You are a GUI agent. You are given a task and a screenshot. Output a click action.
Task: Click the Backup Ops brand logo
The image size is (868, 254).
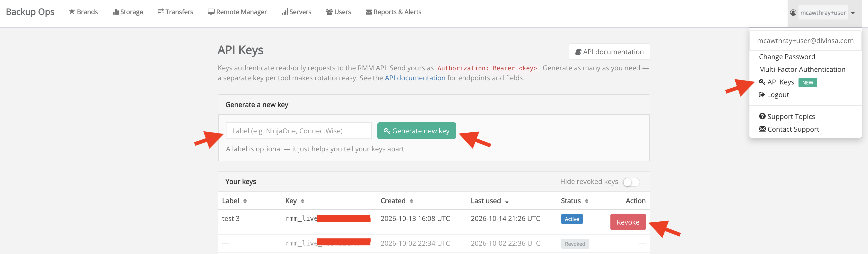coord(30,12)
